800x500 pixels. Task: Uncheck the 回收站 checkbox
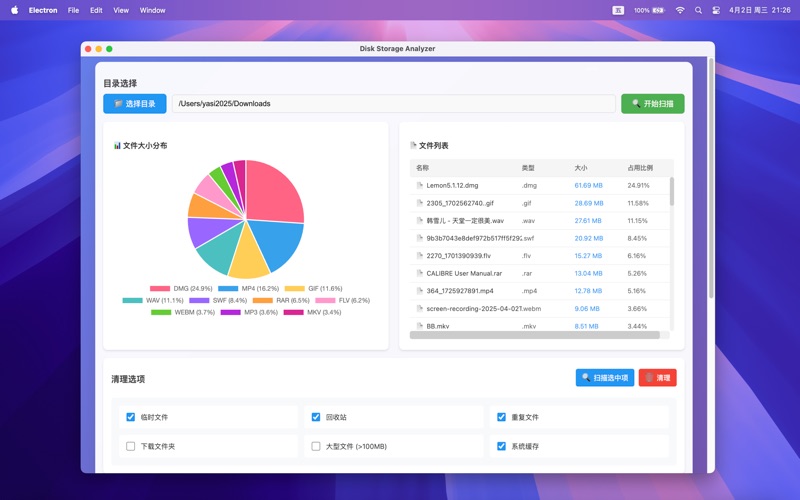(316, 417)
